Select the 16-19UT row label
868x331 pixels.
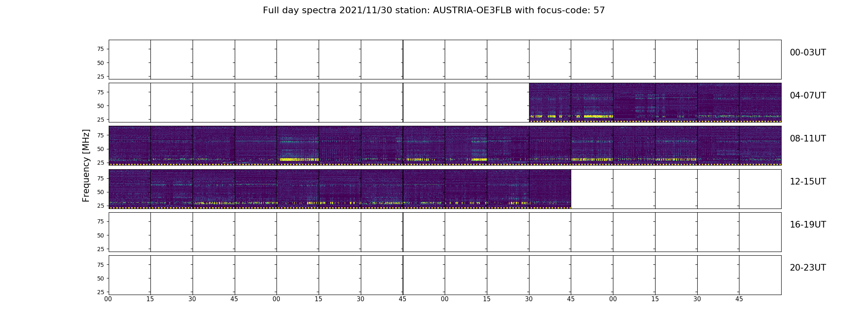coord(808,225)
